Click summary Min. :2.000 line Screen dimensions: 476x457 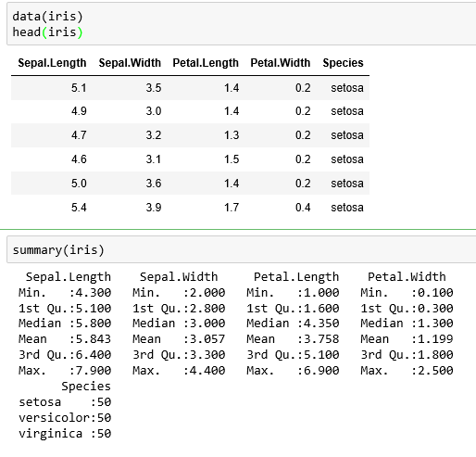179,293
